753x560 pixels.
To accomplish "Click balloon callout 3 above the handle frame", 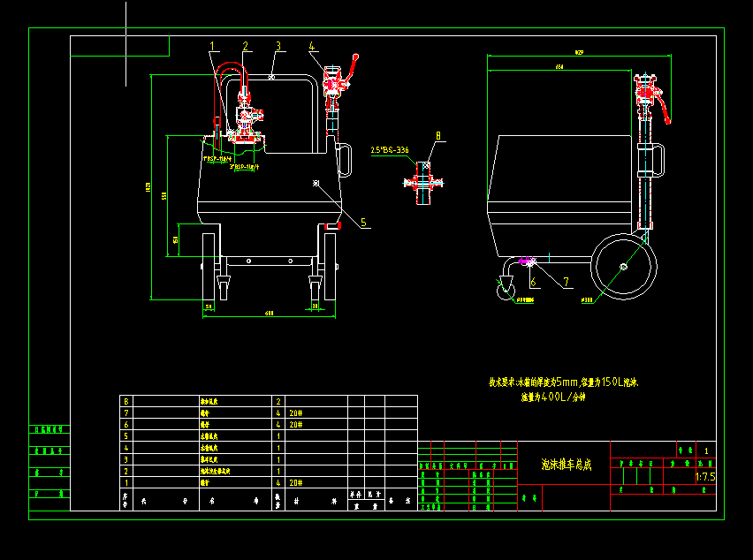I will pyautogui.click(x=278, y=46).
